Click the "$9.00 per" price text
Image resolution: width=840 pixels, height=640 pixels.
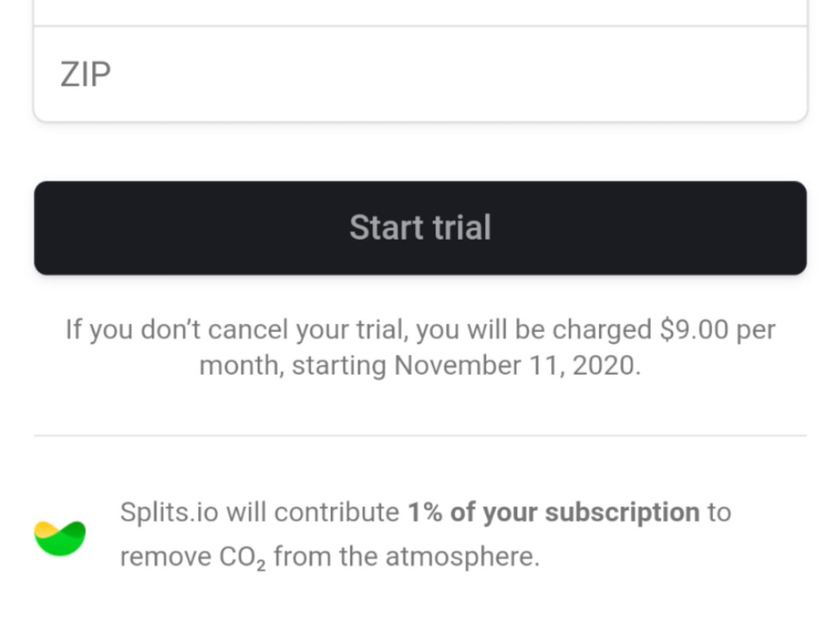click(717, 329)
